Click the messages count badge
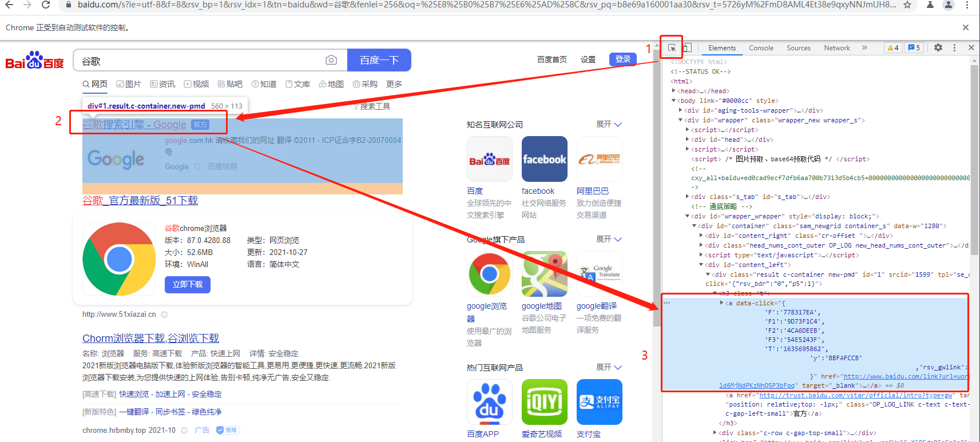Screen dimensions: 980x442 914,47
